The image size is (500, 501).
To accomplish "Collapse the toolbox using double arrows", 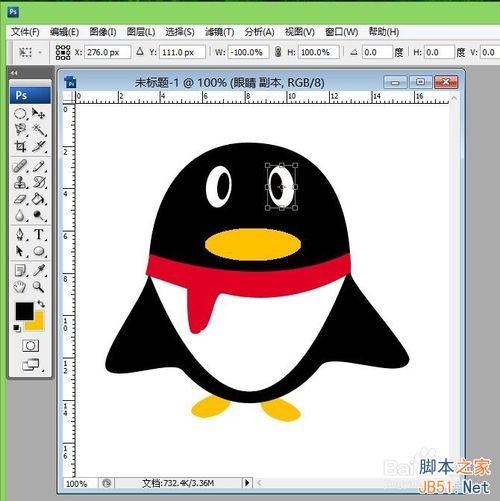I will [14, 72].
